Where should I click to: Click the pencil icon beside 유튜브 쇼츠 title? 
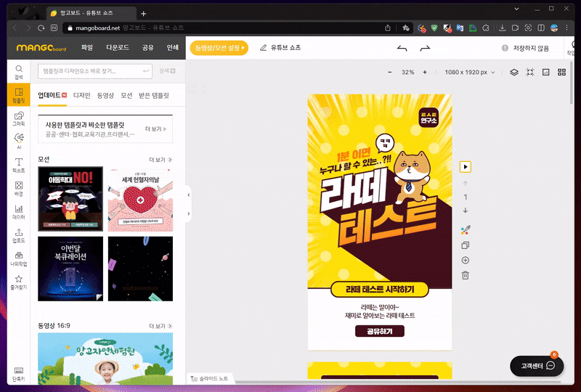pyautogui.click(x=263, y=48)
